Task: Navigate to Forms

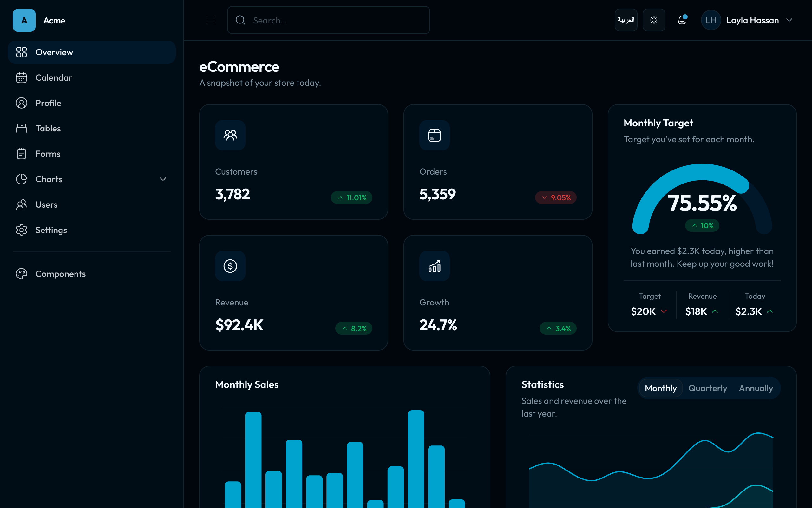Action: (92, 154)
